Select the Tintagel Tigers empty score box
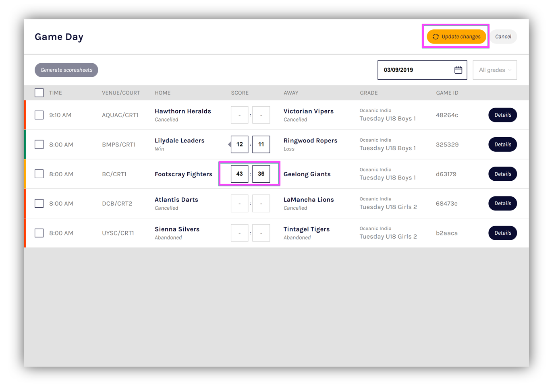 point(261,233)
